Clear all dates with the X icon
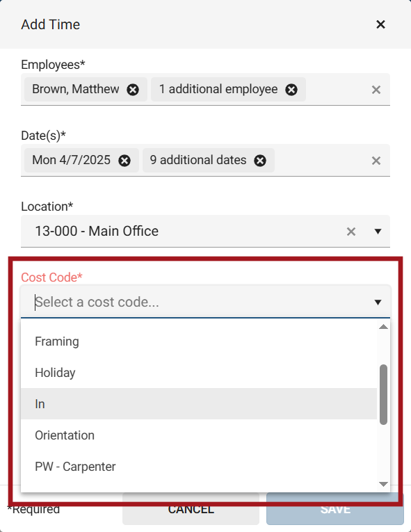Viewport: 411px width, 532px height. 376,161
